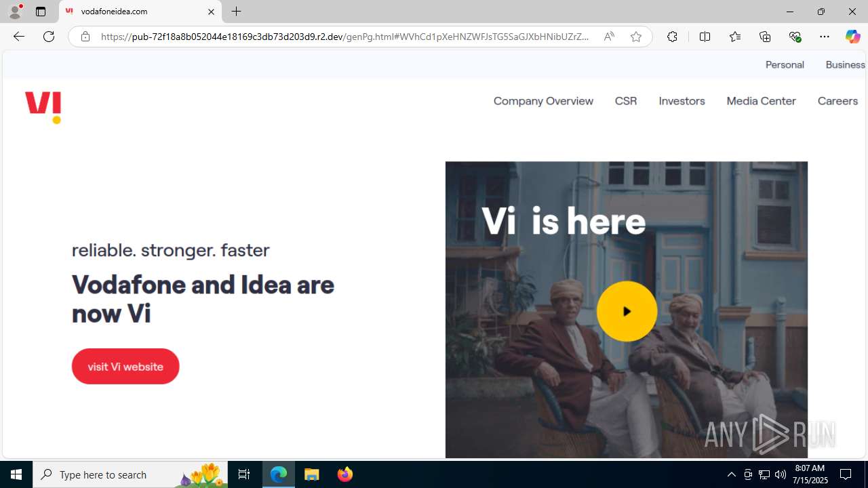Open Company Overview menu
This screenshot has width=868, height=488.
click(543, 101)
